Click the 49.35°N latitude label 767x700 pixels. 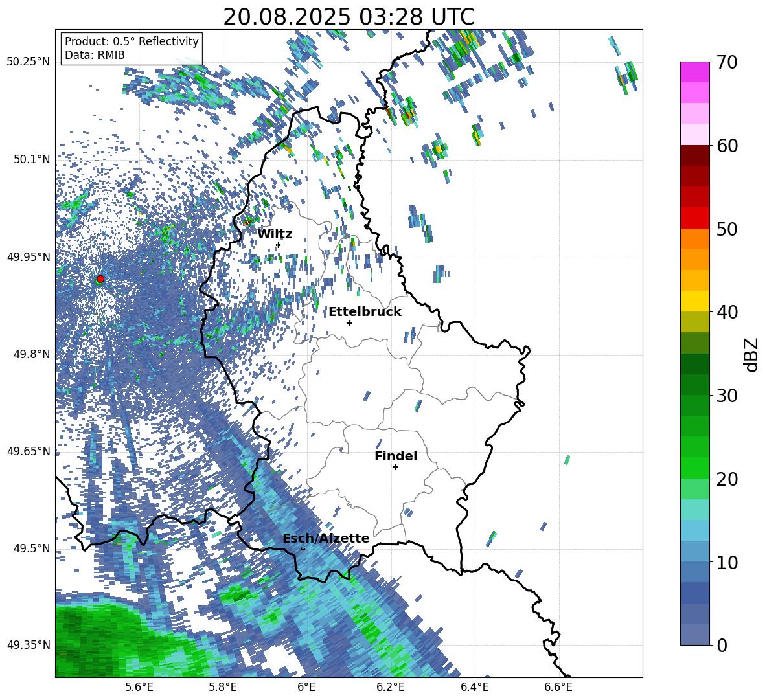click(29, 645)
